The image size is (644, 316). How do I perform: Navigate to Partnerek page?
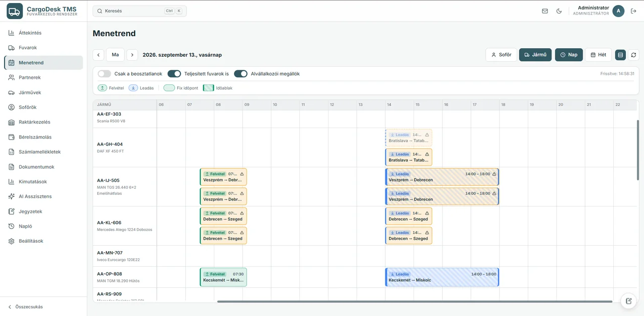(43, 78)
